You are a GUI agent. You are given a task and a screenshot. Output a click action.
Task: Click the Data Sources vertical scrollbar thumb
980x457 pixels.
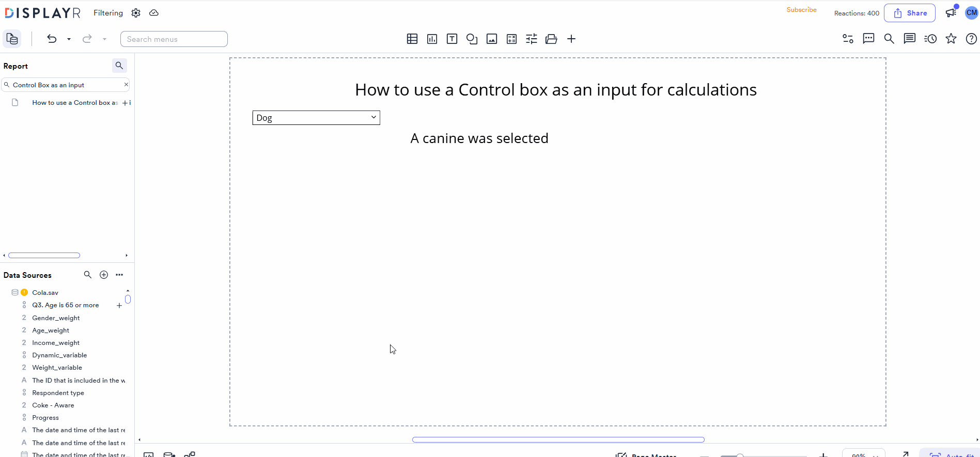coord(128,299)
